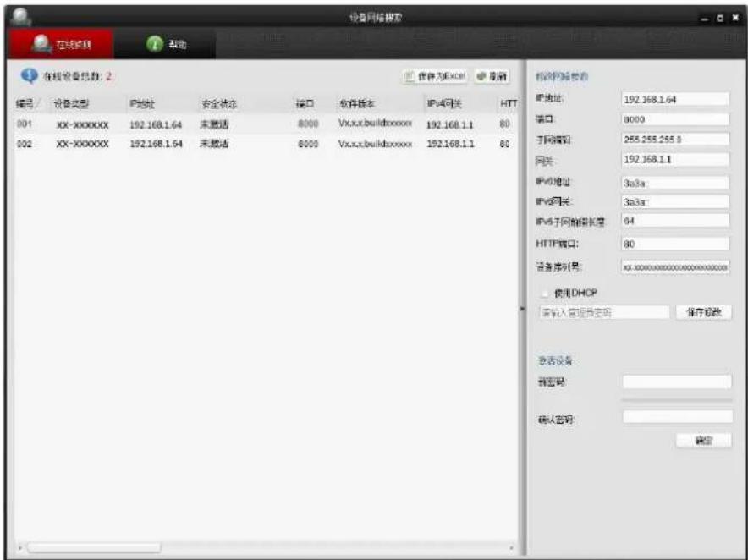The width and height of the screenshot is (748, 560).
Task: Click the 确定 confirm button
Action: 704,440
